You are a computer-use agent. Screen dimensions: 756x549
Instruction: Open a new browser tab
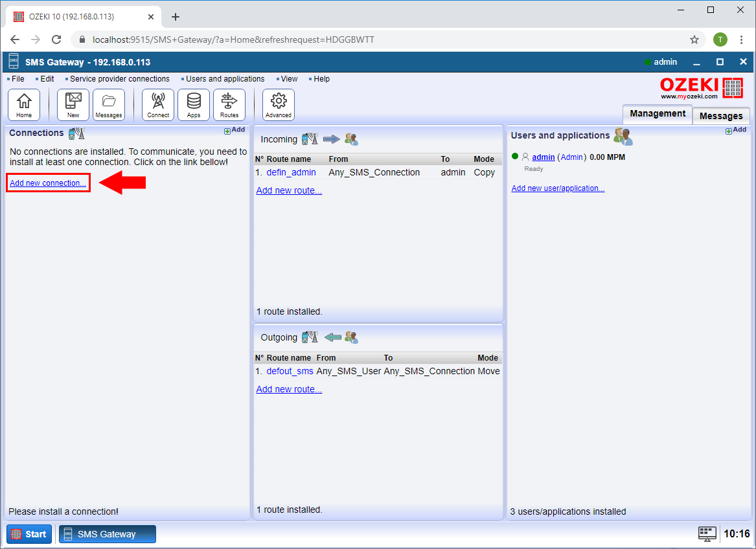(x=176, y=17)
